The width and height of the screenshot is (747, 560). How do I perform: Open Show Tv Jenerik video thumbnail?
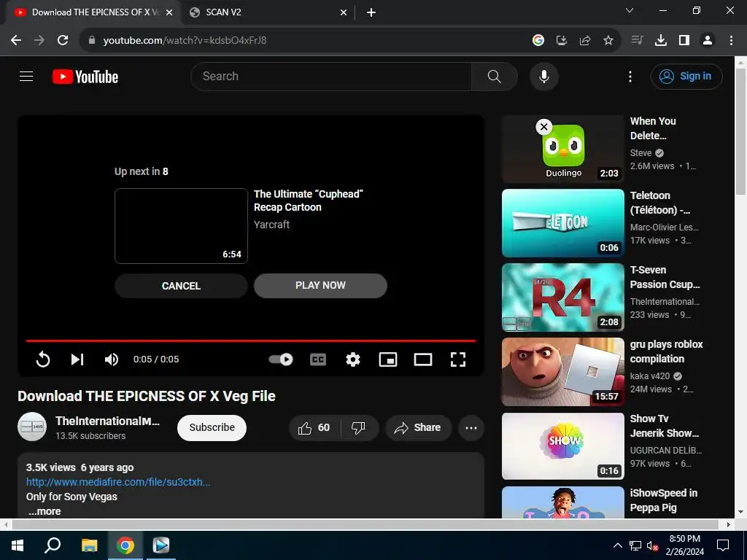[x=562, y=446]
